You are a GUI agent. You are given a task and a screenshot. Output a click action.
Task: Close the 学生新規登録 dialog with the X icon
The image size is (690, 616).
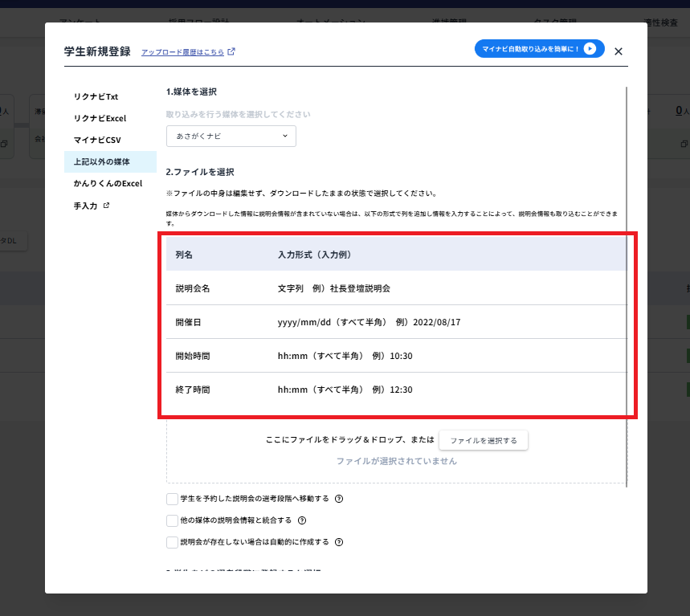pyautogui.click(x=618, y=51)
